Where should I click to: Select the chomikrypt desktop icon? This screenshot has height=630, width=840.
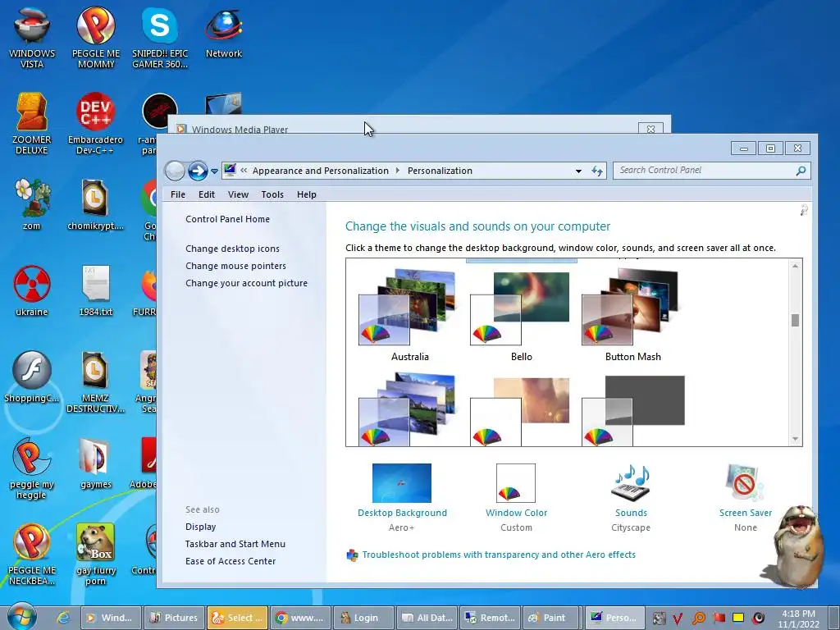[x=95, y=203]
